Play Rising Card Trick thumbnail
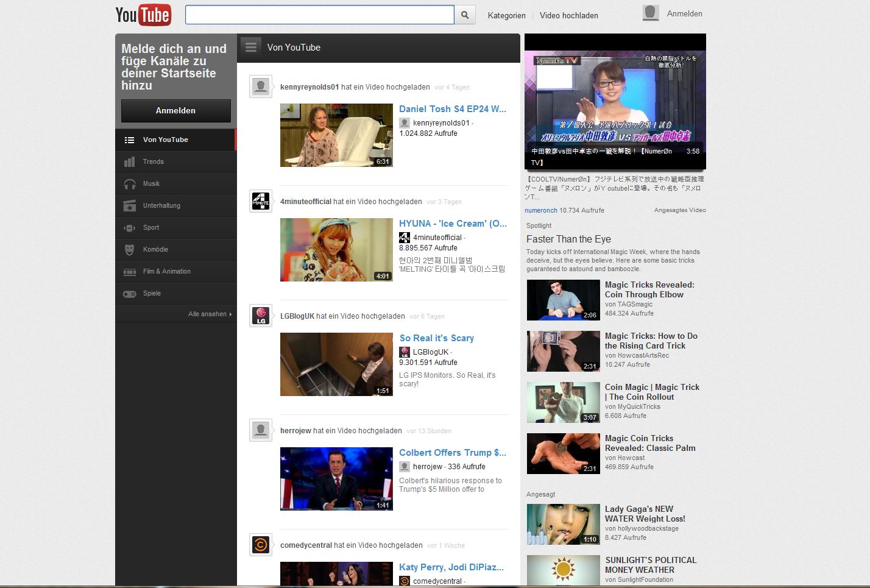 (x=564, y=351)
